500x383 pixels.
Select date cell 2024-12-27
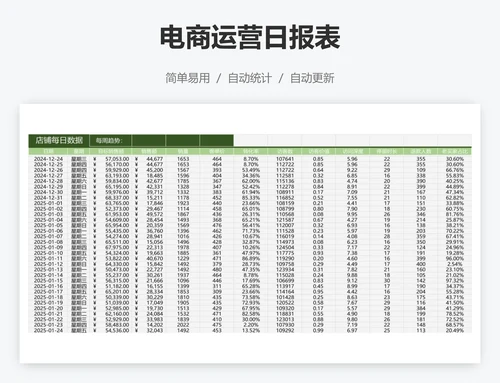[49, 176]
